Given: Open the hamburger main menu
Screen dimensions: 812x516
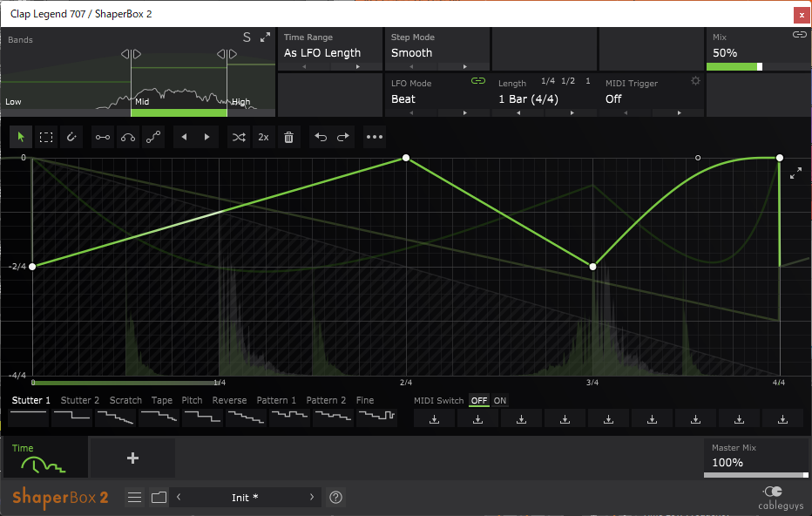Looking at the screenshot, I should click(x=135, y=498).
